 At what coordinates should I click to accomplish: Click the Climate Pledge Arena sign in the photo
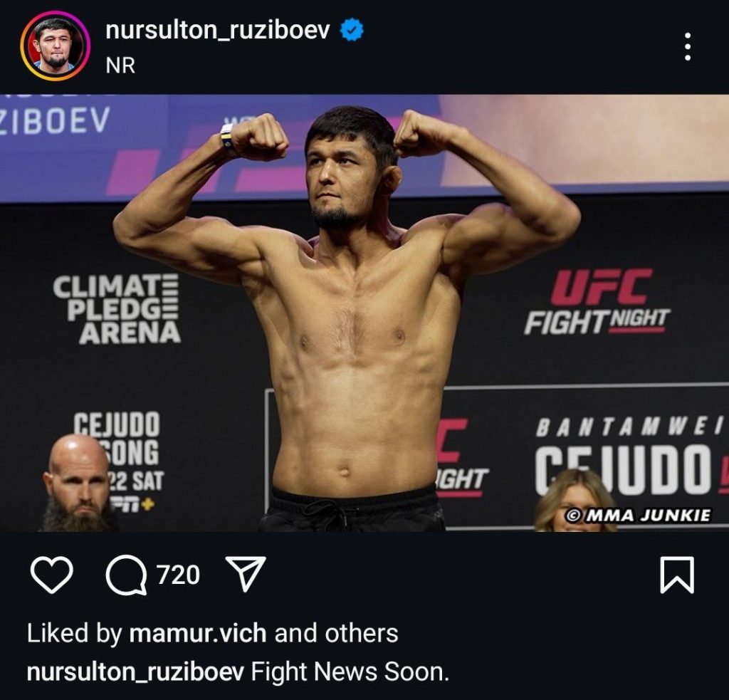(x=116, y=309)
